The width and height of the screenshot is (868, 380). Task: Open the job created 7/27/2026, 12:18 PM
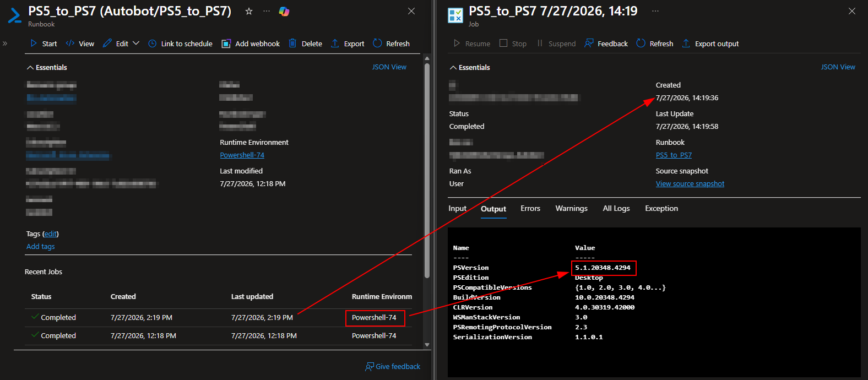218,336
